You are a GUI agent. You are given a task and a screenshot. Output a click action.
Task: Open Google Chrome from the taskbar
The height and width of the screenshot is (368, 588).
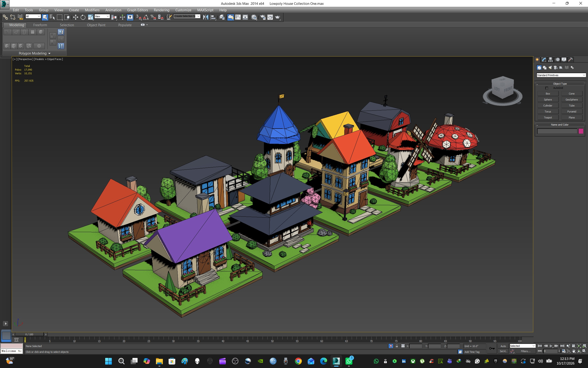click(x=298, y=361)
